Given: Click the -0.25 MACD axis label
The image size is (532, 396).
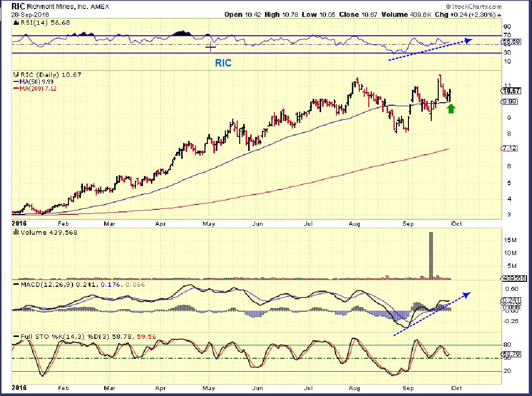Looking at the screenshot, I should tap(510, 321).
